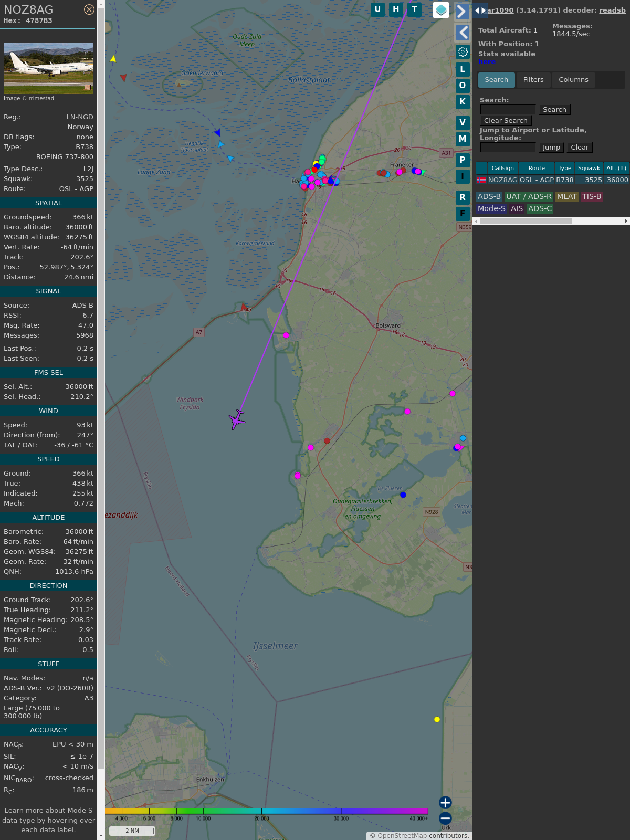Expand sidebar with right chevron button
Image resolution: width=630 pixels, height=840 pixels.
[462, 11]
